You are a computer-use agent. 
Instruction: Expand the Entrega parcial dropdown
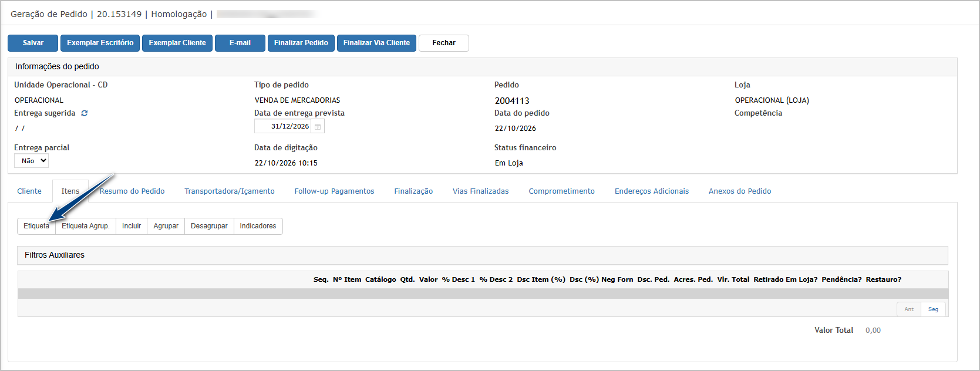pos(31,161)
